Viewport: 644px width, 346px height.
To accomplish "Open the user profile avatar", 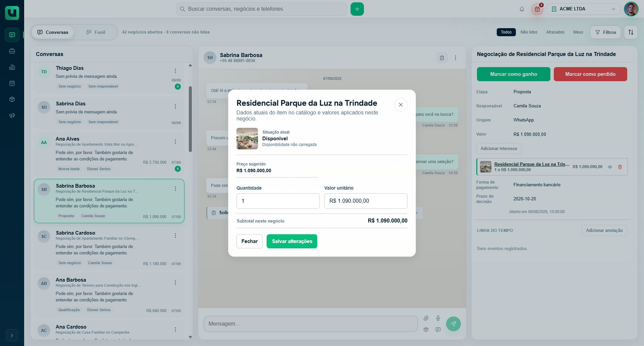I will [x=631, y=9].
